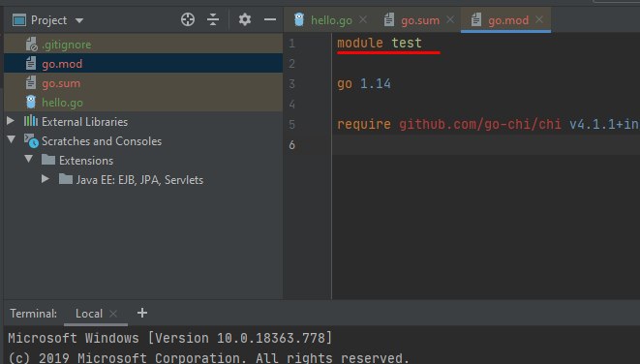This screenshot has height=364, width=640.
Task: Close the Local terminal session
Action: tap(113, 314)
